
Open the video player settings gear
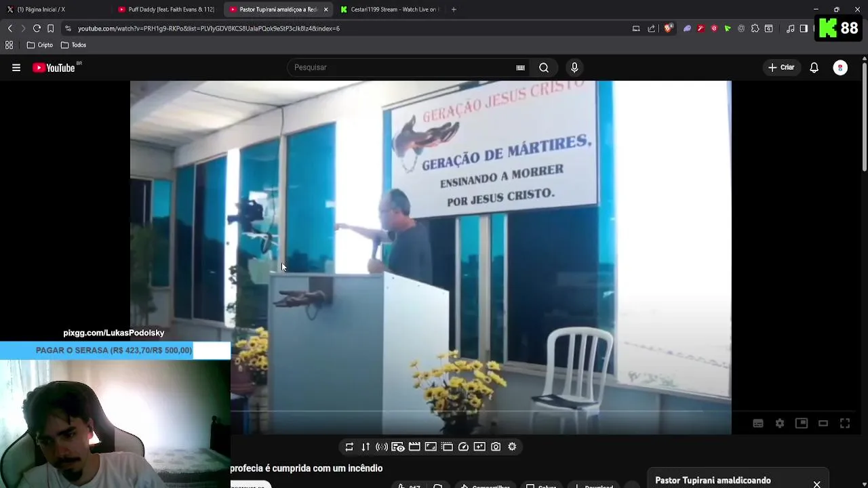[780, 424]
